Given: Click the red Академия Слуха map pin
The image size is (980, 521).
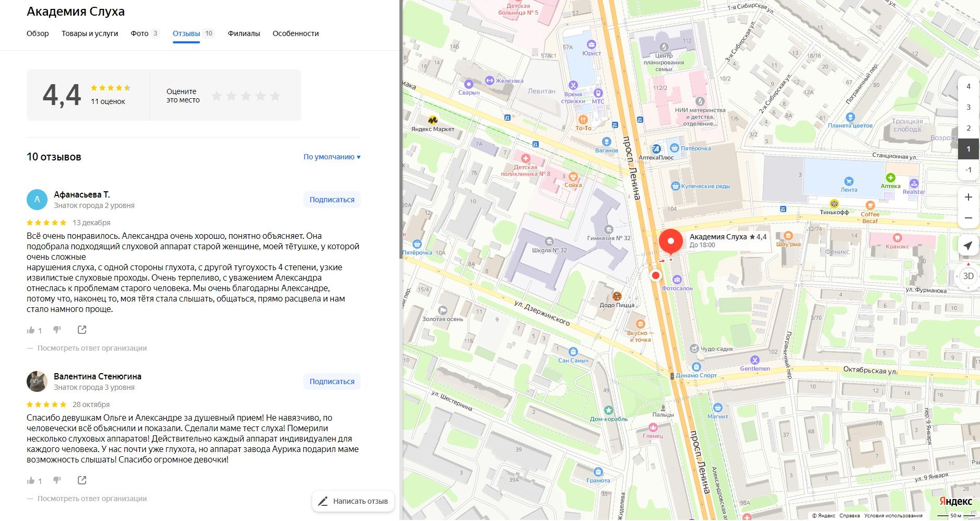Looking at the screenshot, I should pyautogui.click(x=670, y=242).
